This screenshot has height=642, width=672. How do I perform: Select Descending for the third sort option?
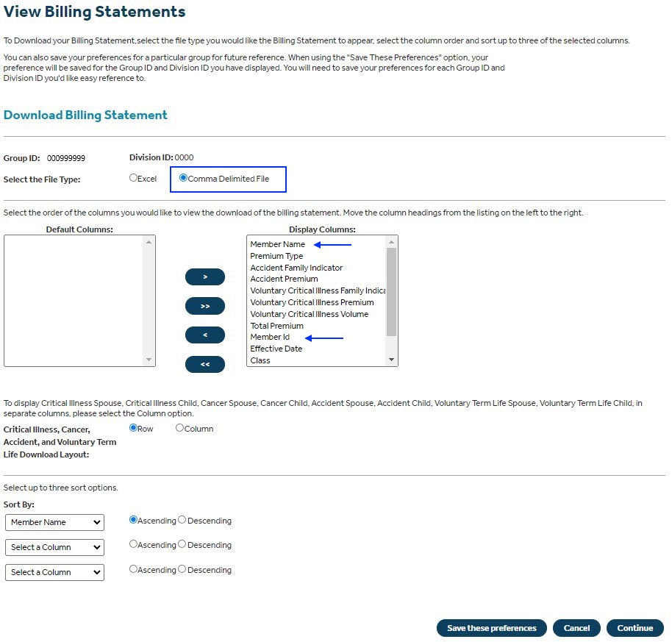182,569
